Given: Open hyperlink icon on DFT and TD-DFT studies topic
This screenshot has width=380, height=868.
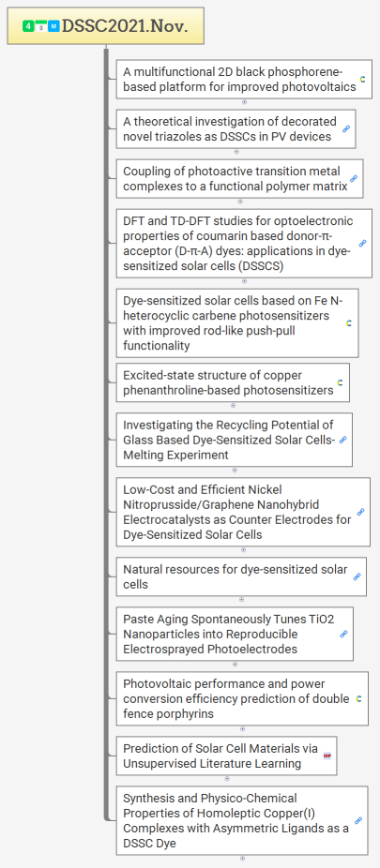Looking at the screenshot, I should 363,243.
